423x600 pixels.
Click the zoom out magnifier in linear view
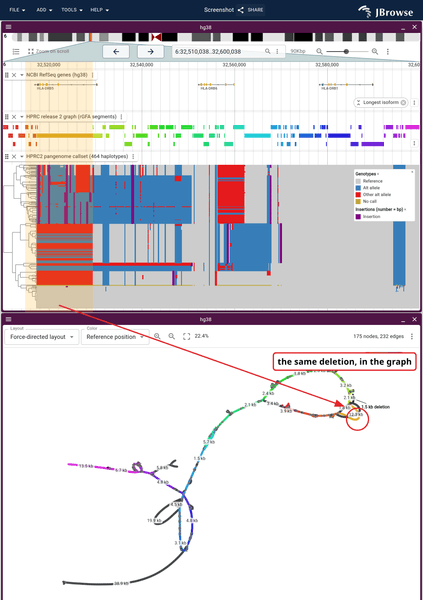tap(319, 51)
